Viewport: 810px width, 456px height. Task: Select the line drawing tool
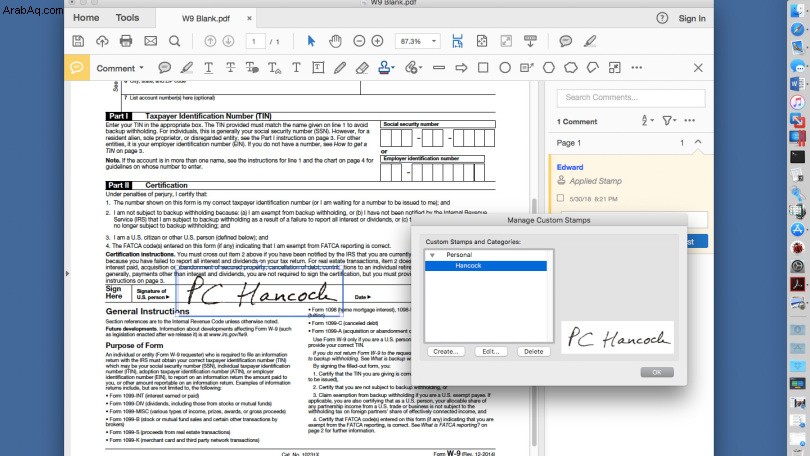pos(439,68)
